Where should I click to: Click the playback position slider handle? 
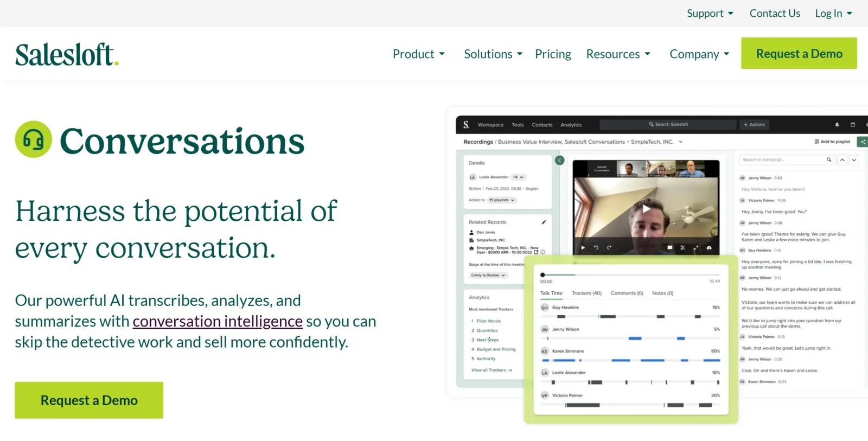[x=542, y=275]
